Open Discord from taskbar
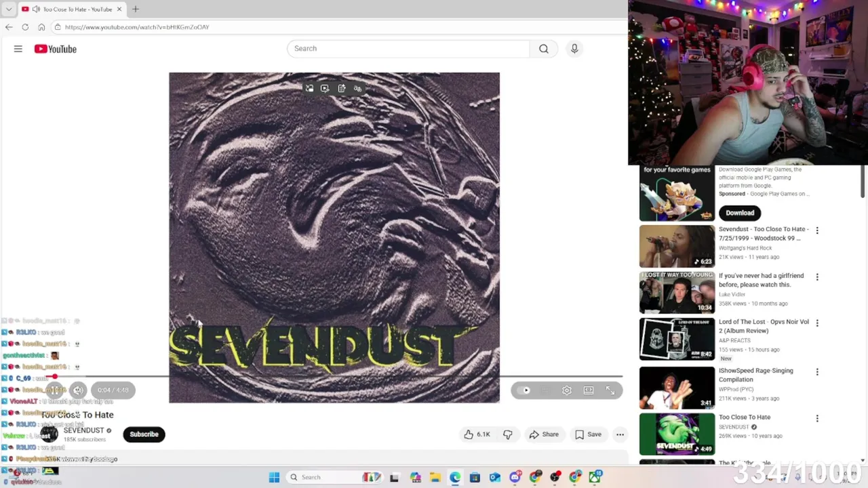Screen dimensions: 868x488 [x=515, y=477]
